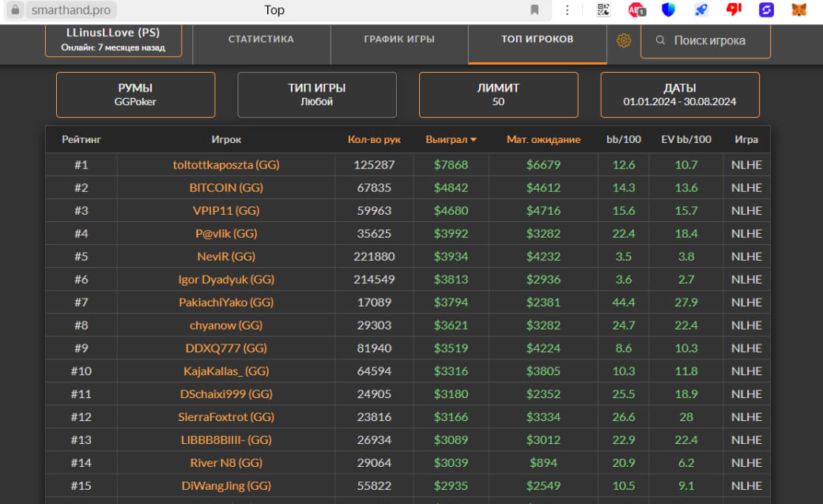
Task: Click the blue rocket extension icon
Action: (700, 10)
